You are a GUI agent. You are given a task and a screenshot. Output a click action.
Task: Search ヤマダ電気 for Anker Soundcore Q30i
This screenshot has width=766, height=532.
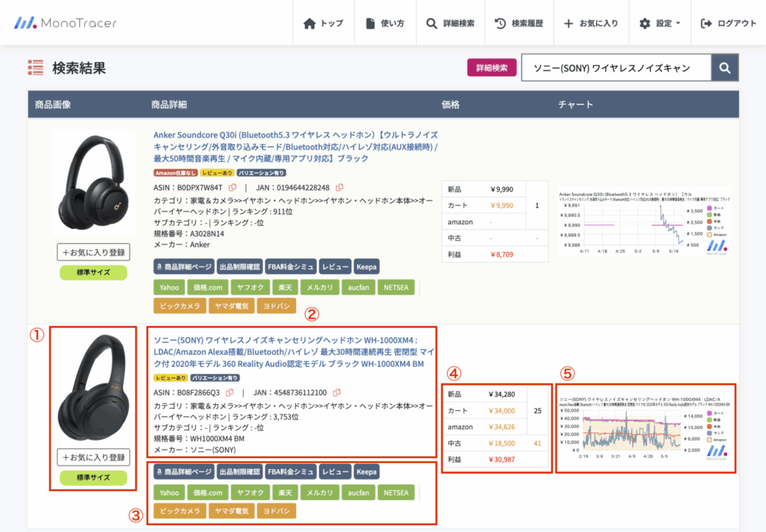232,306
